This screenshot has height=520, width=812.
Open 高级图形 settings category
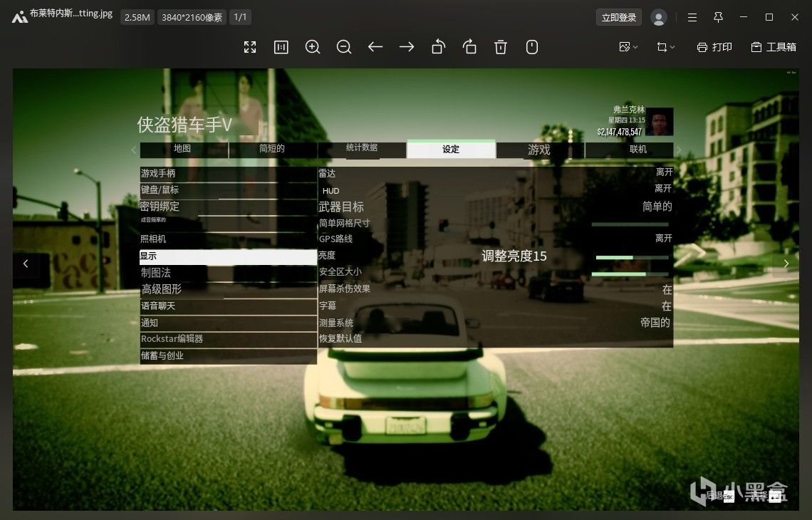(229, 289)
